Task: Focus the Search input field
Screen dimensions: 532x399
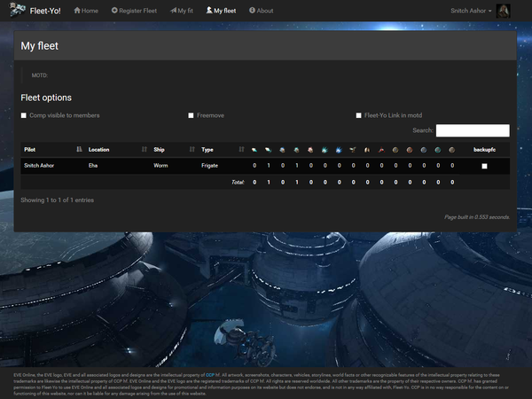Action: (472, 130)
